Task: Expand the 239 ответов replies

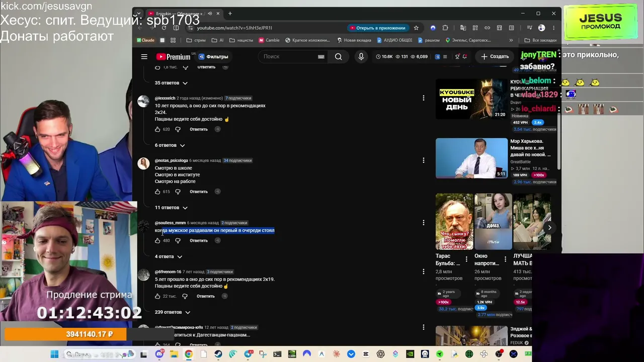Action: 173,312
